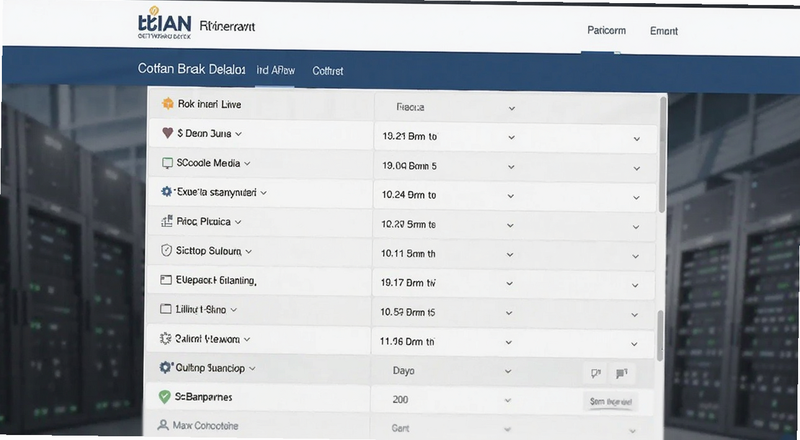Screen dimensions: 800x440
Task: Click the Rtinerravit header text beside the logo
Action: tap(228, 26)
